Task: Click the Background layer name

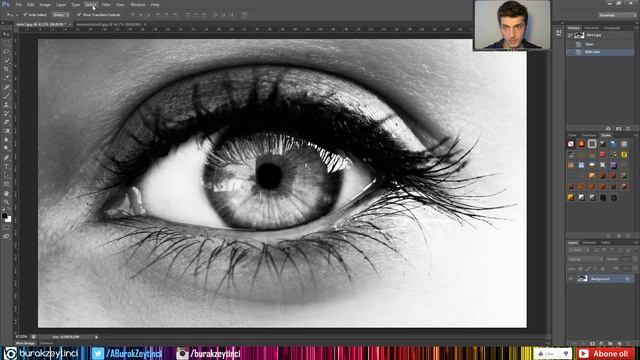Action: point(600,279)
